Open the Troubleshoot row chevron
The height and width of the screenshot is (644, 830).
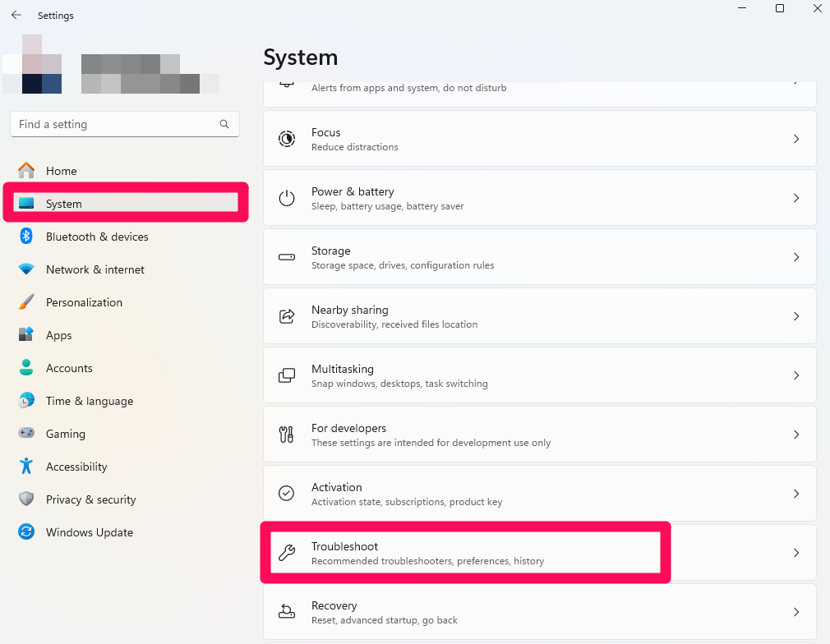click(796, 553)
